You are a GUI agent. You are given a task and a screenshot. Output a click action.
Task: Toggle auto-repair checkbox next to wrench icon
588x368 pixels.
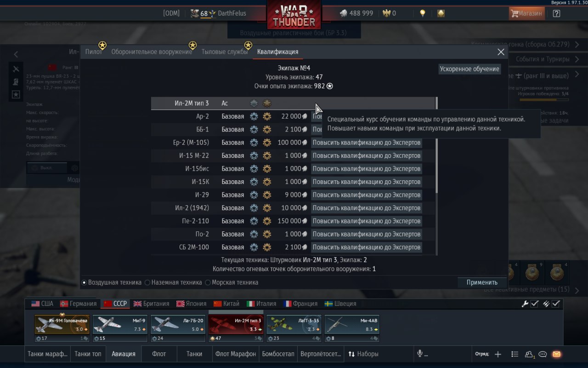(x=535, y=304)
